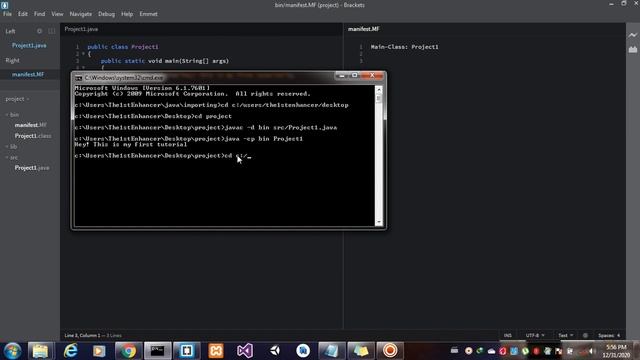
Task: Click cmd window scrollbar down arrow
Action: (379, 222)
